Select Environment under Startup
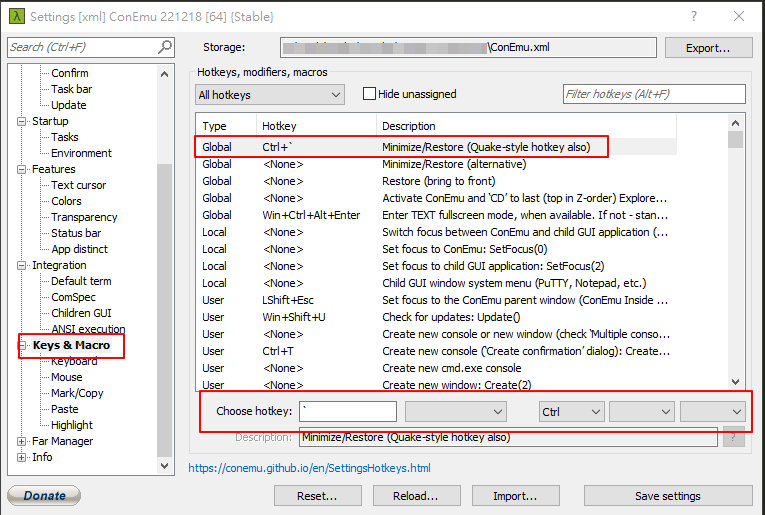 coord(81,153)
